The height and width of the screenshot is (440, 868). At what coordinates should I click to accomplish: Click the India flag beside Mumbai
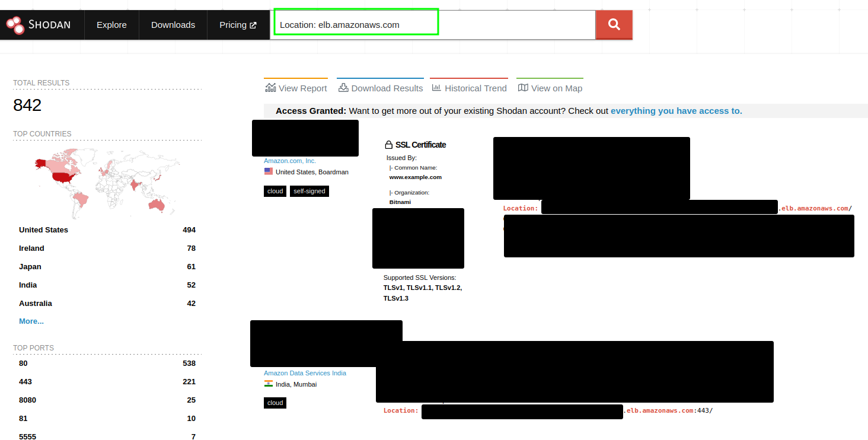point(268,384)
